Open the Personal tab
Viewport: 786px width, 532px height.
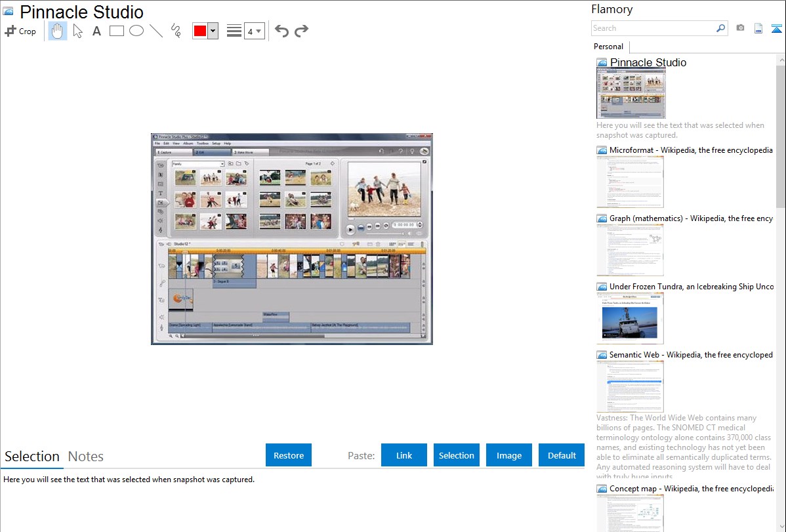click(x=608, y=47)
